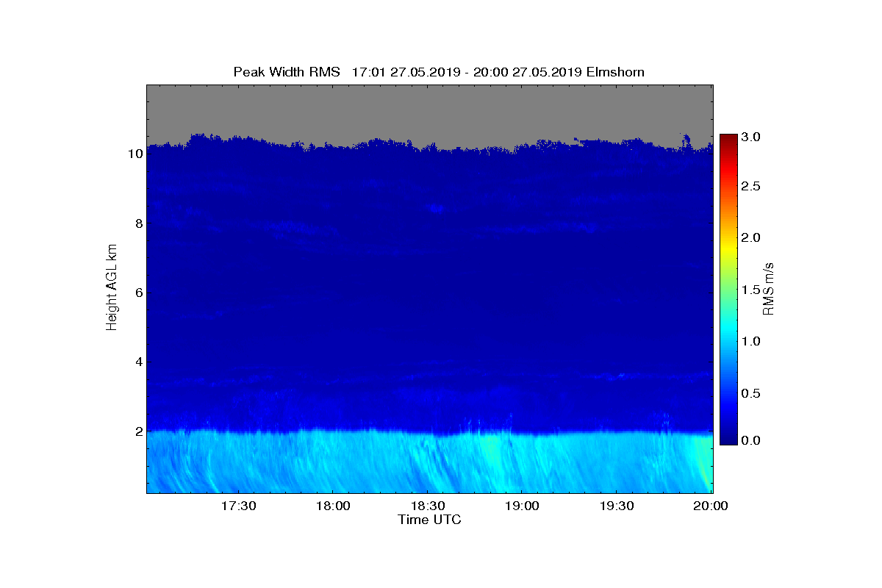This screenshot has height=588, width=882.
Task: Click the height tick label 4
Action: [x=137, y=362]
